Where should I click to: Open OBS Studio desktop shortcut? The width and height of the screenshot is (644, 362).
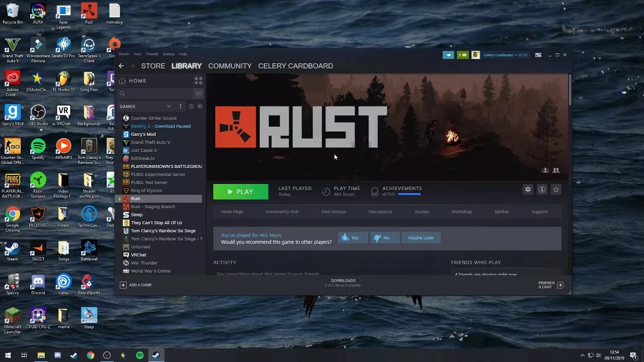click(x=38, y=116)
